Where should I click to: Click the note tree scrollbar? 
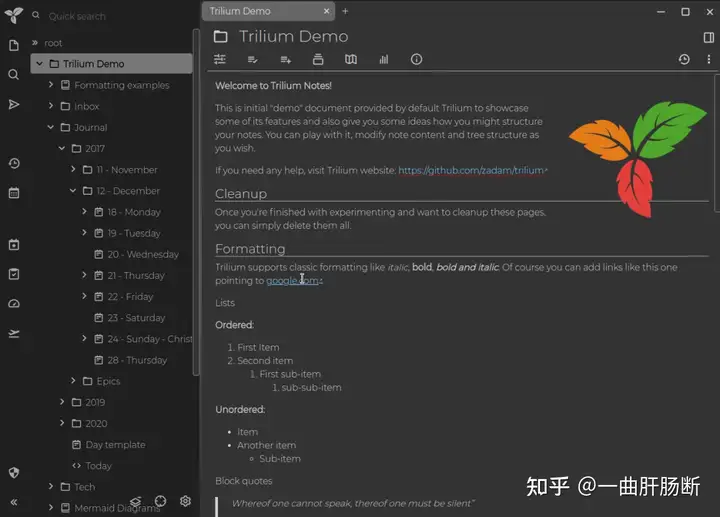pos(196,202)
